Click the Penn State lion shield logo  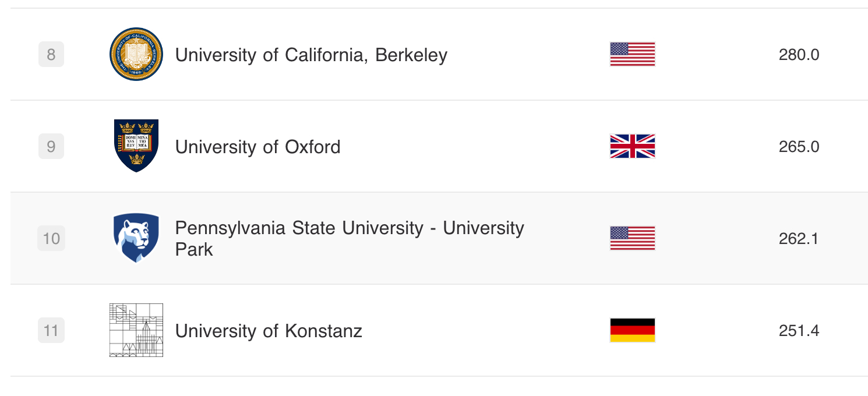(136, 238)
